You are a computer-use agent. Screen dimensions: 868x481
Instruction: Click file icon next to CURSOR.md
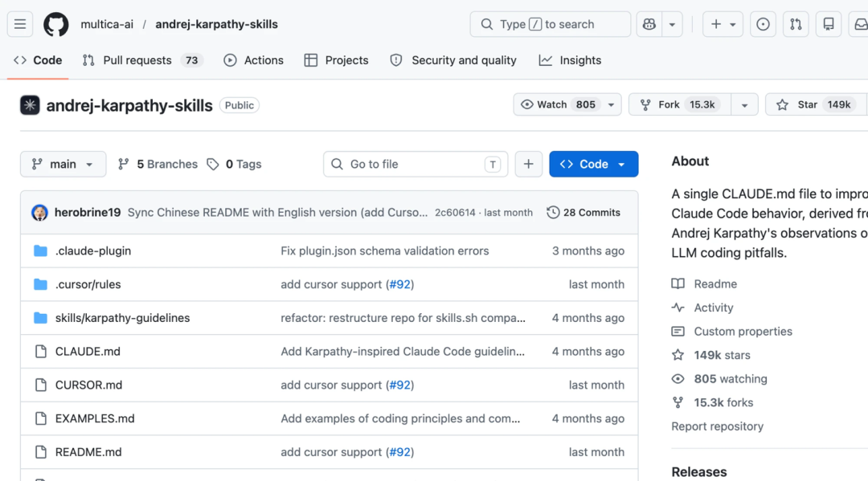tap(40, 385)
